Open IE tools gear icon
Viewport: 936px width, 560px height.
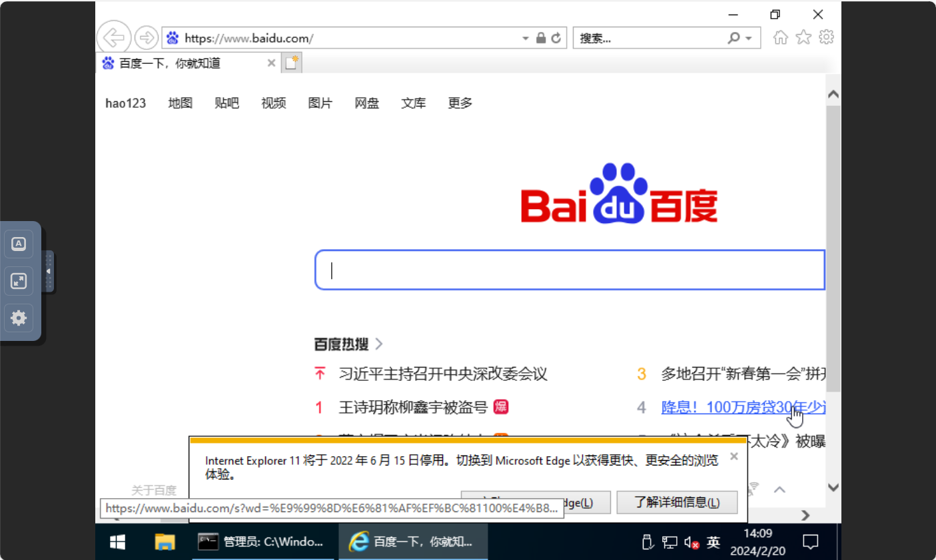click(826, 37)
